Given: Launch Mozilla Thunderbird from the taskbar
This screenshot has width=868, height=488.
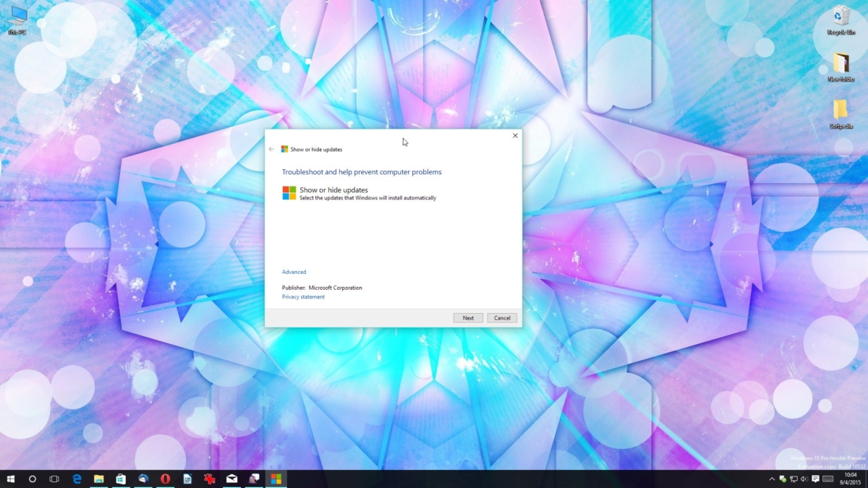Looking at the screenshot, I should pos(142,478).
